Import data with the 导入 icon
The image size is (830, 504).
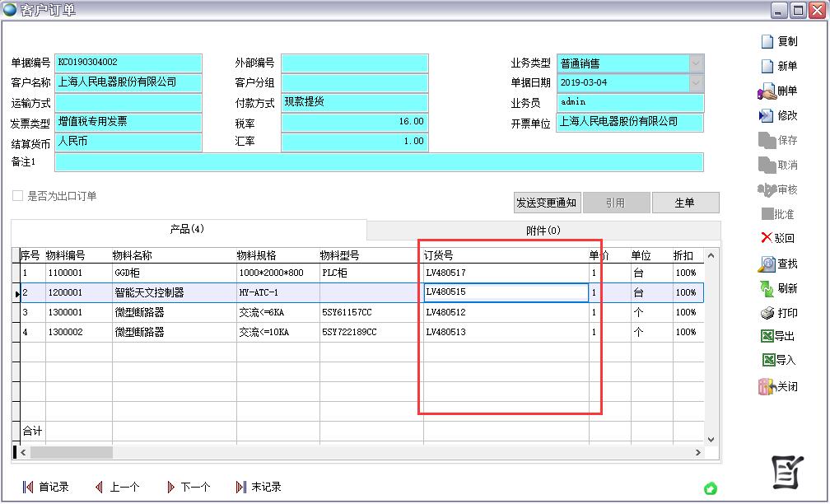pyautogui.click(x=767, y=360)
